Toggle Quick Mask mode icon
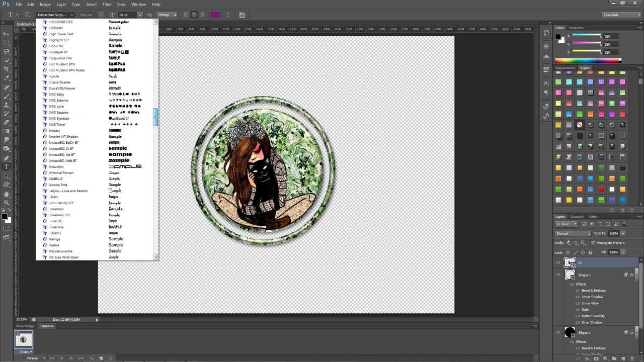Screen dimensions: 644x362 click(7, 228)
